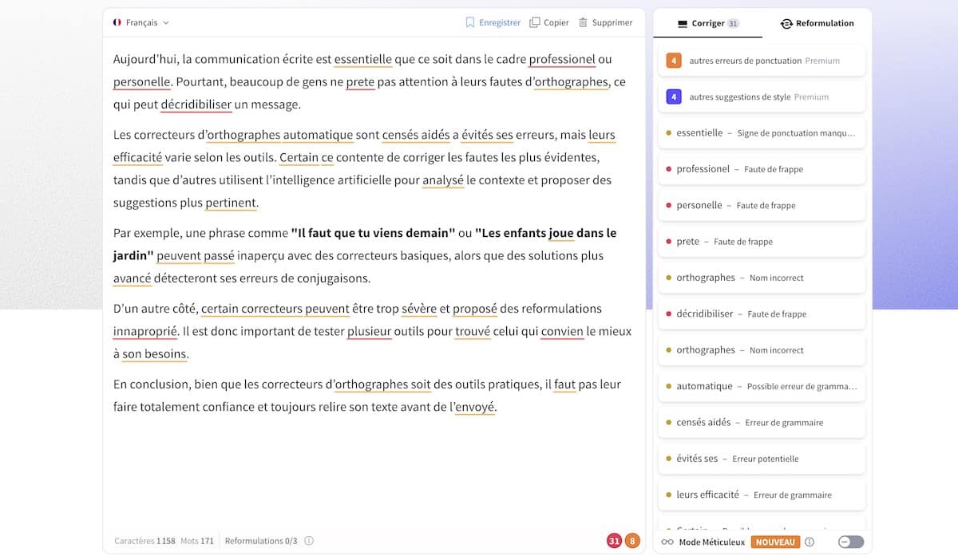Open the autres suggestions de style Premium card
The height and width of the screenshot is (560, 958).
pyautogui.click(x=762, y=97)
